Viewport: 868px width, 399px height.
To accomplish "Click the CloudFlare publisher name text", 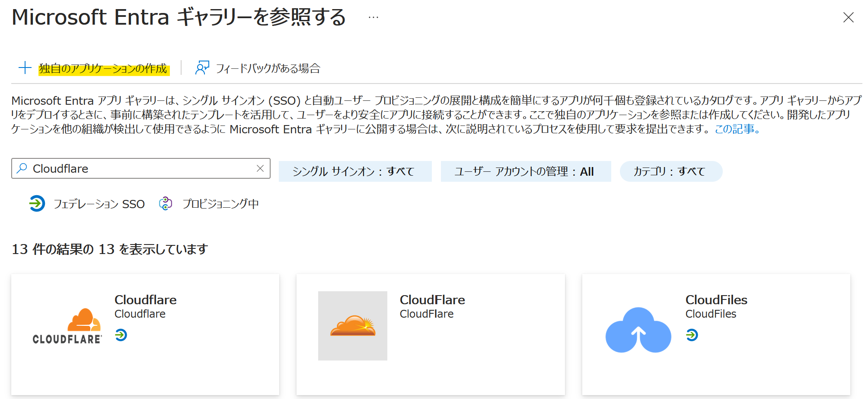I will point(427,314).
